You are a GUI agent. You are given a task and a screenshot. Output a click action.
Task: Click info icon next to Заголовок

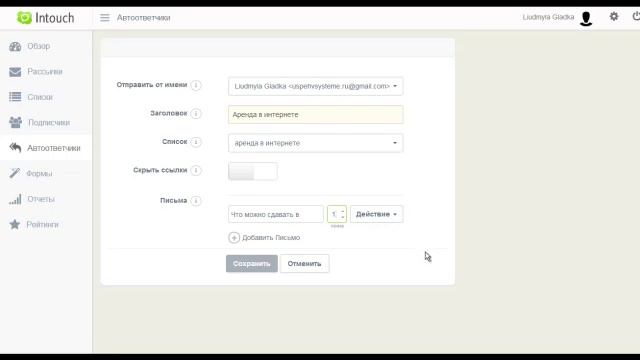pos(196,113)
